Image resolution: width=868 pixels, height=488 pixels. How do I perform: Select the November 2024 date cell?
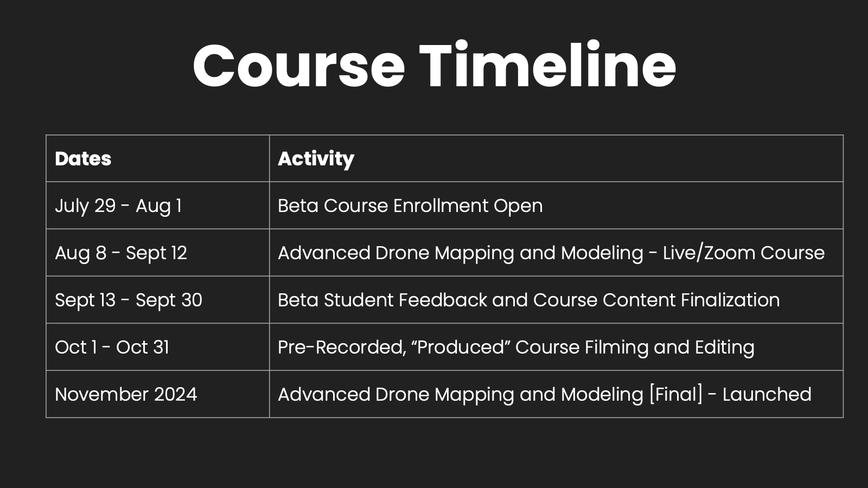tap(158, 394)
